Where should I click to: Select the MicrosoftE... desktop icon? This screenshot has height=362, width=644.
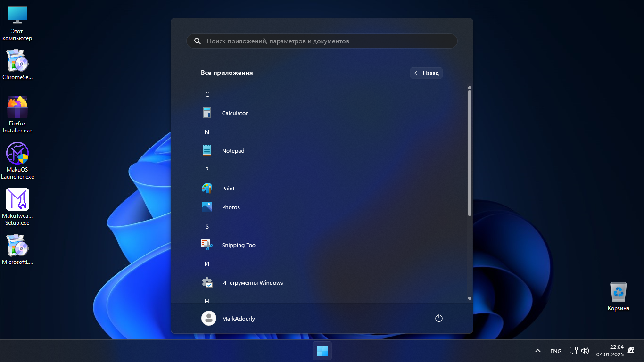click(17, 249)
